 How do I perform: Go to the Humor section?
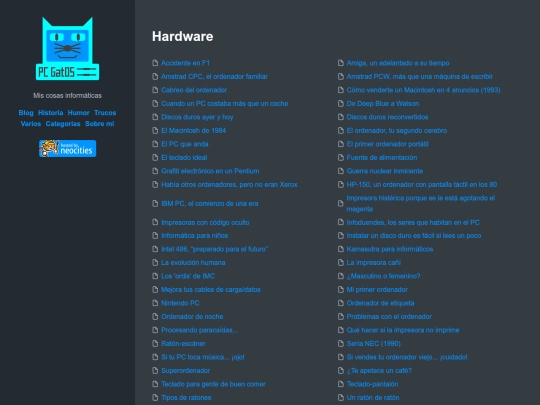pos(79,113)
